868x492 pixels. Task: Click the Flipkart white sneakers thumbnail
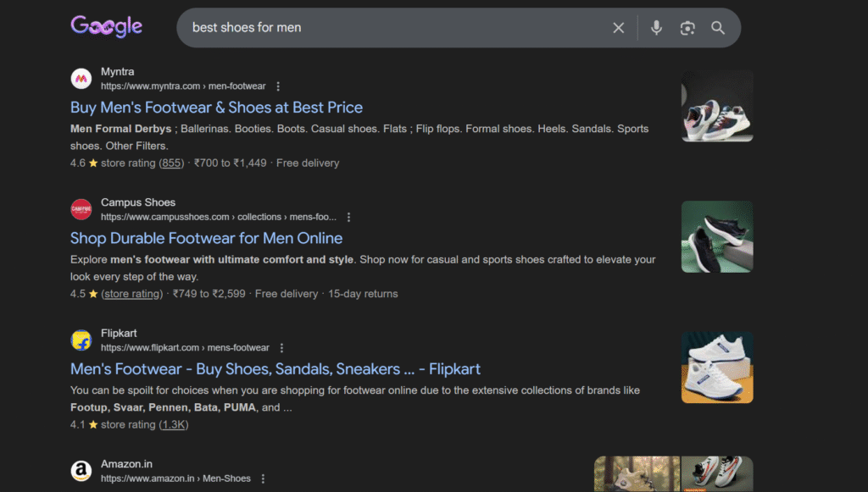pyautogui.click(x=717, y=367)
